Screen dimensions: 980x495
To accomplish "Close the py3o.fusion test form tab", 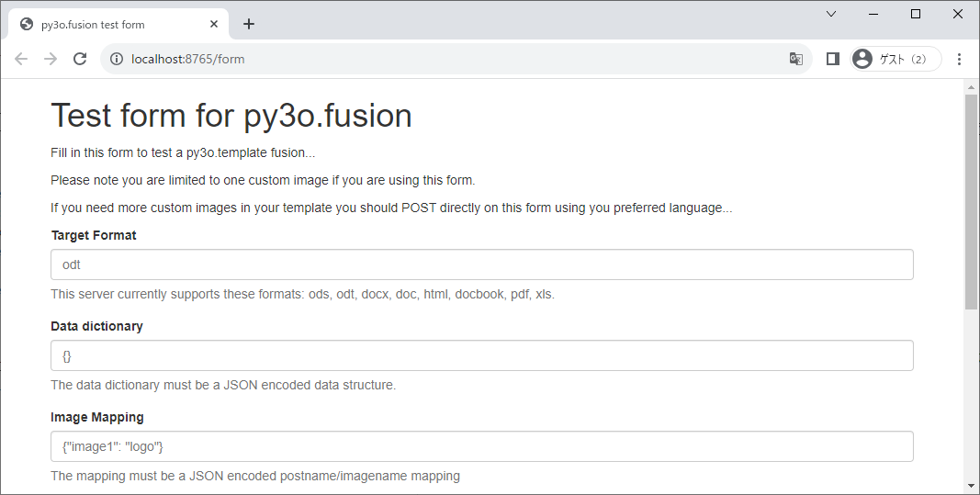I will pyautogui.click(x=214, y=24).
